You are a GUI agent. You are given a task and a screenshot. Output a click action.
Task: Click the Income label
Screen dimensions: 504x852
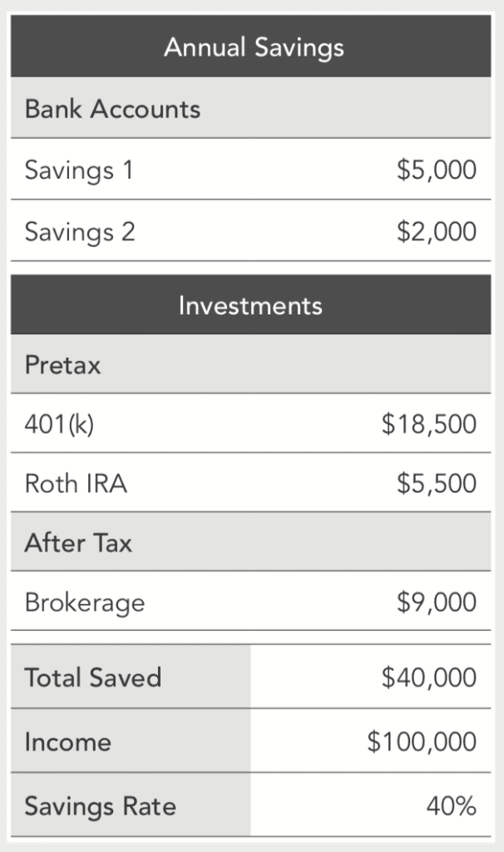coord(67,741)
